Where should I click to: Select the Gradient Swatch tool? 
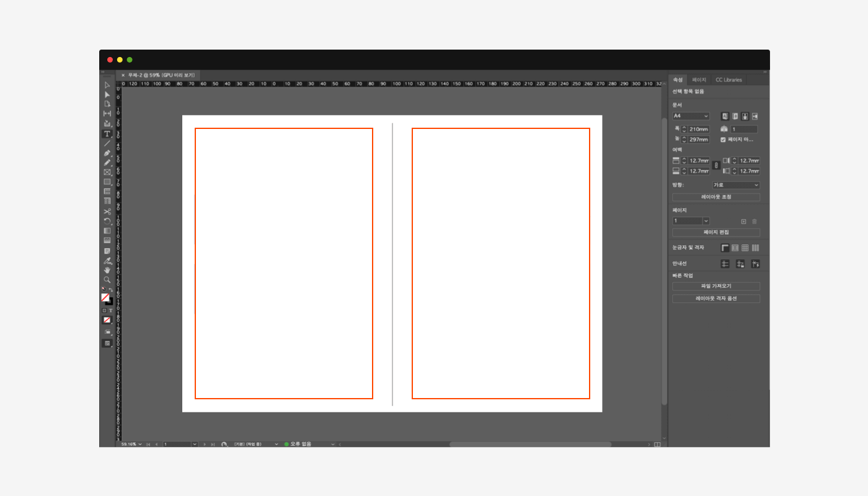click(107, 231)
